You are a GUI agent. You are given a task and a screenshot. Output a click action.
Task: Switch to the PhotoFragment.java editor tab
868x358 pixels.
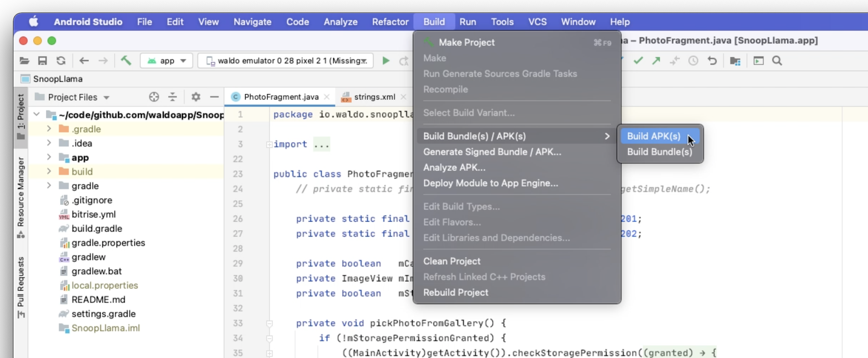280,97
